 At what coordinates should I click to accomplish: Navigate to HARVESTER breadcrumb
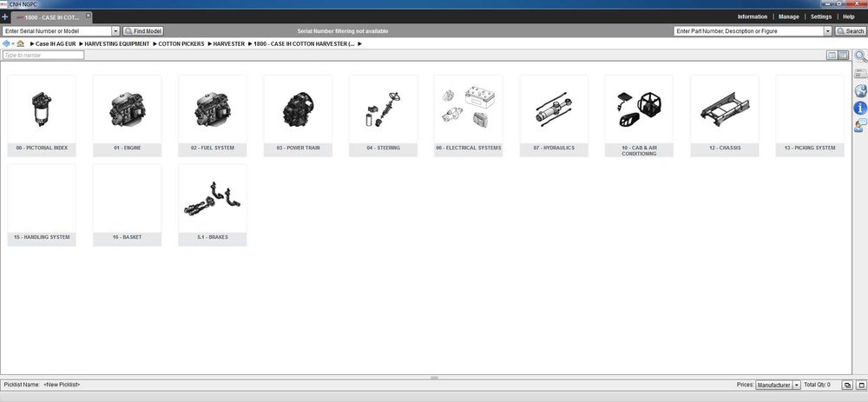click(228, 43)
